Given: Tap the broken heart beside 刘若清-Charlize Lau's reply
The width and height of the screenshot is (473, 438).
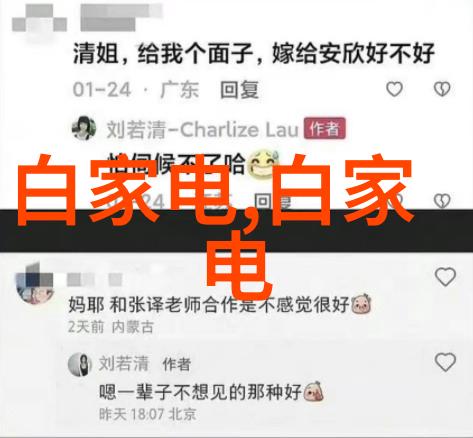Looking at the screenshot, I should pos(442,201).
